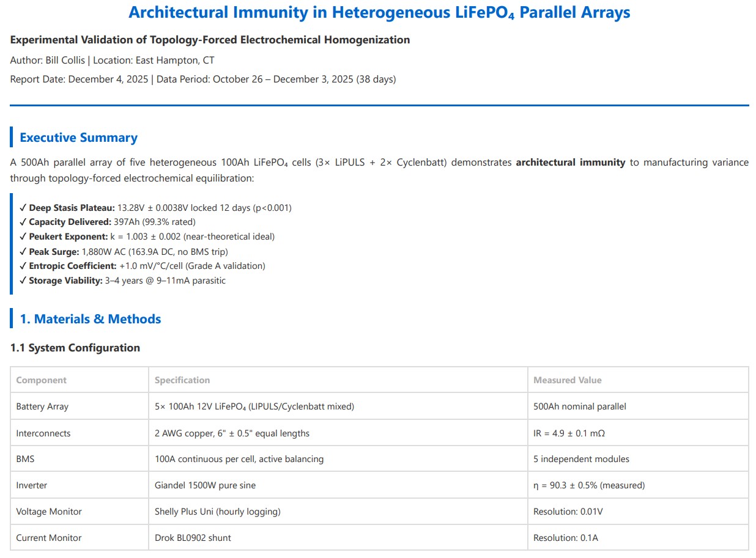Click the author name Bill Collis
Image resolution: width=756 pixels, height=558 pixels.
coord(64,60)
